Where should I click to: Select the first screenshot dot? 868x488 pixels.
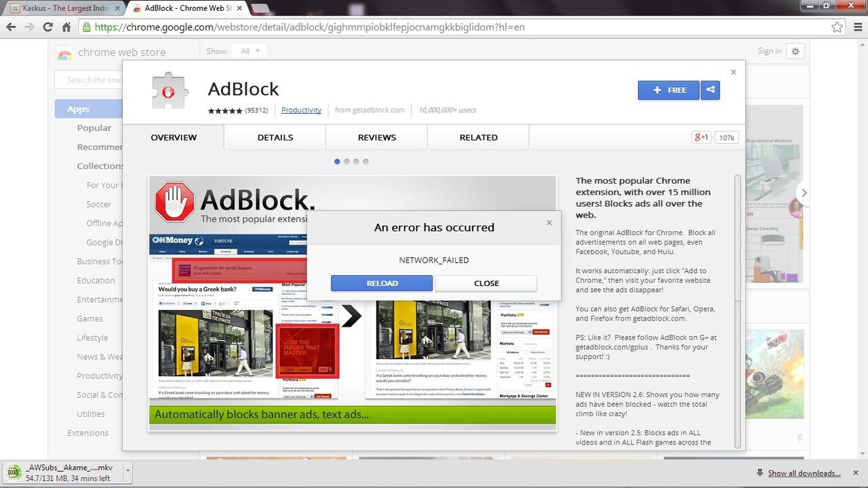pos(337,161)
